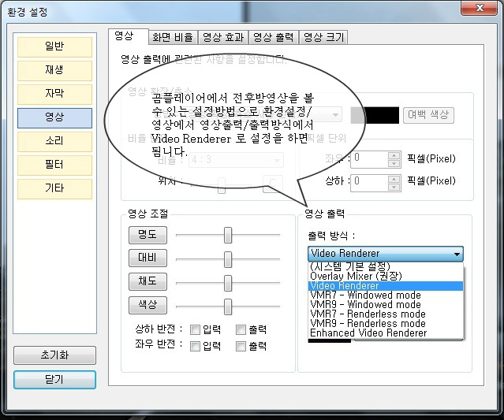
Task: Reset brightness with 명도 button
Action: [147, 235]
